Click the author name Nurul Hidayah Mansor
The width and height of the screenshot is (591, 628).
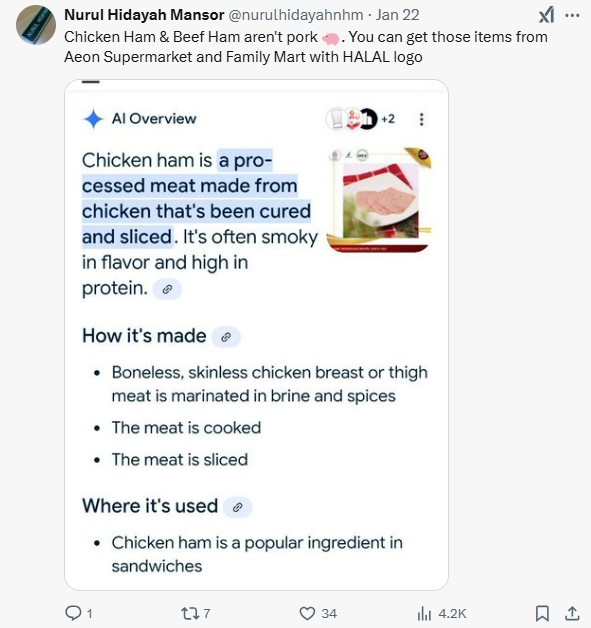click(x=144, y=15)
